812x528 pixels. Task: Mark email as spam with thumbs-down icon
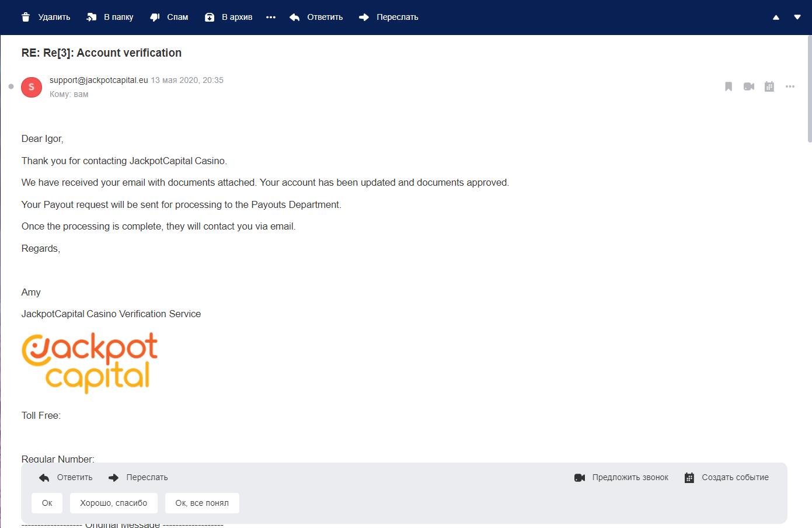[155, 17]
